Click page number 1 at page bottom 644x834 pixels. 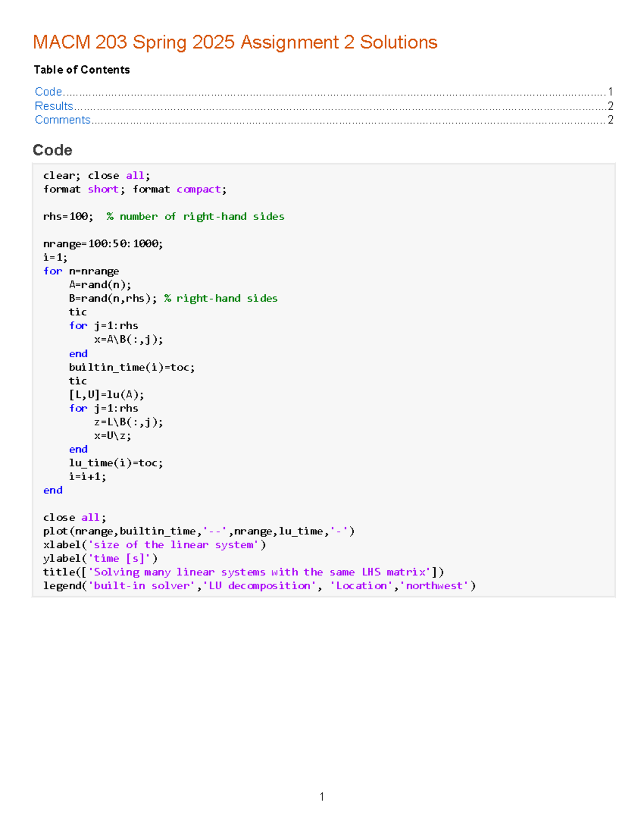point(321,797)
